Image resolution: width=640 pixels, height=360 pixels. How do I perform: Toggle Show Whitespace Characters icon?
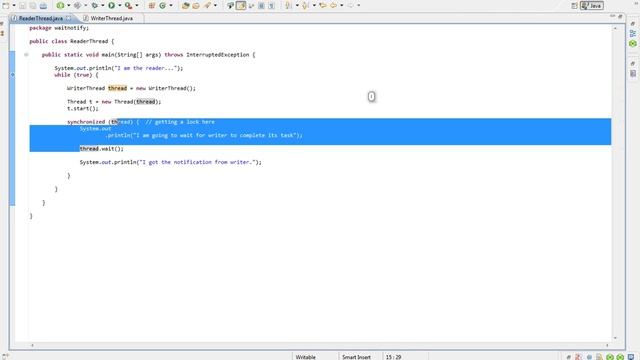coord(271,5)
